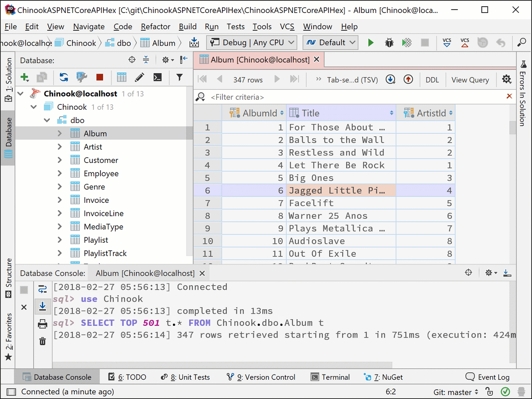
Task: Open the Tools menu
Action: click(262, 27)
